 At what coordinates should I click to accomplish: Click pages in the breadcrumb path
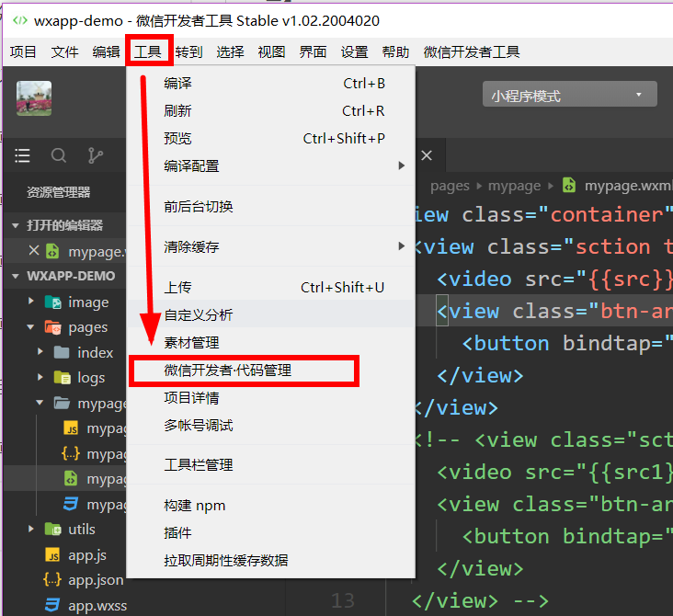click(450, 187)
